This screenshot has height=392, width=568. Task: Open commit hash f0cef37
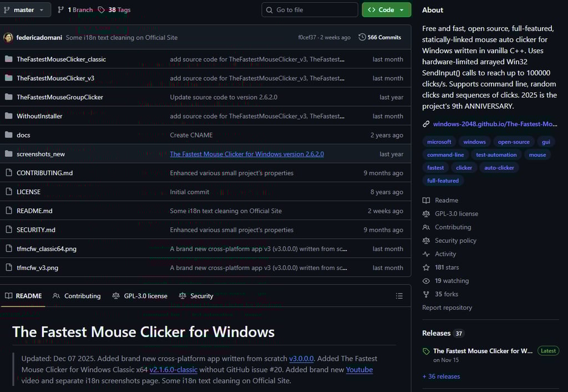coord(307,37)
